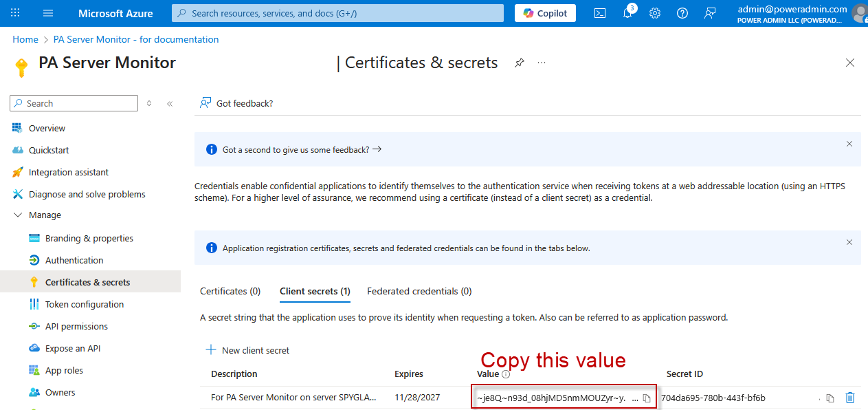Open the ellipsis more options menu

point(542,63)
